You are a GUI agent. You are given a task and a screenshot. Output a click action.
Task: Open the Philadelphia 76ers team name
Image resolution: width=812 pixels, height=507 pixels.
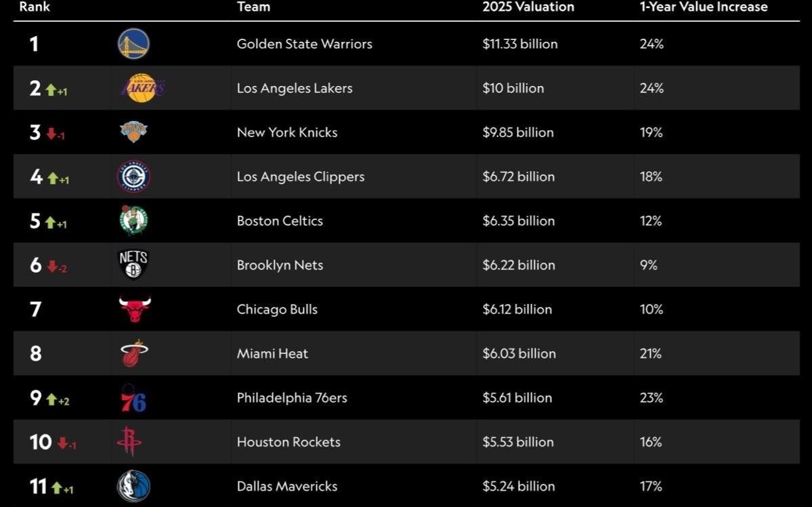292,398
